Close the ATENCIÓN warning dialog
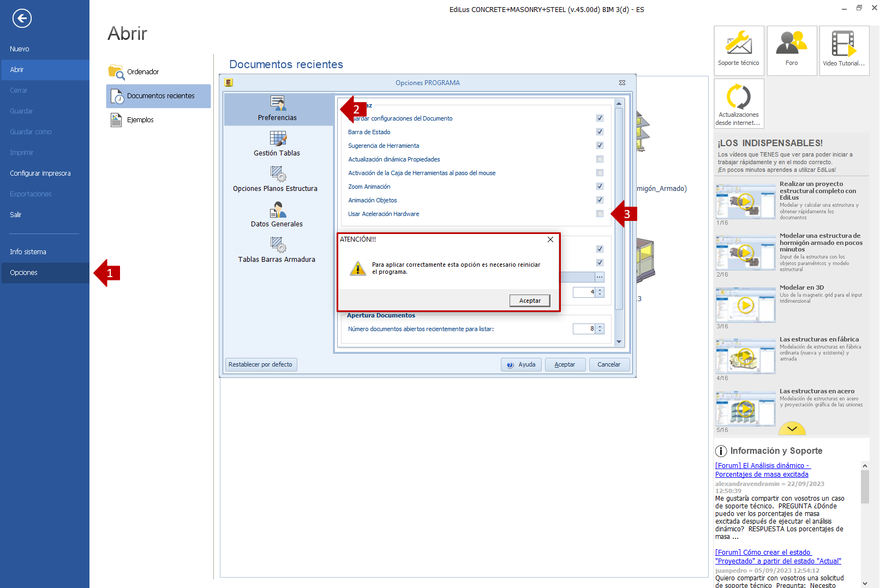The width and height of the screenshot is (880, 588). tap(550, 239)
